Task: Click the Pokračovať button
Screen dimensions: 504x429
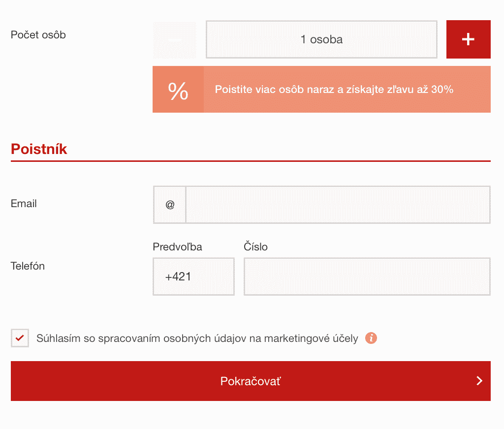Action: point(251,381)
